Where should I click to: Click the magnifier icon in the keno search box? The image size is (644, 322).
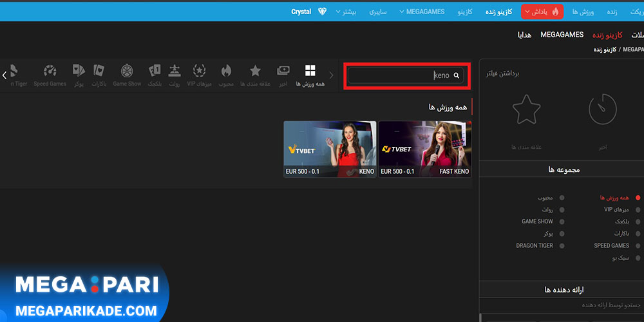457,75
